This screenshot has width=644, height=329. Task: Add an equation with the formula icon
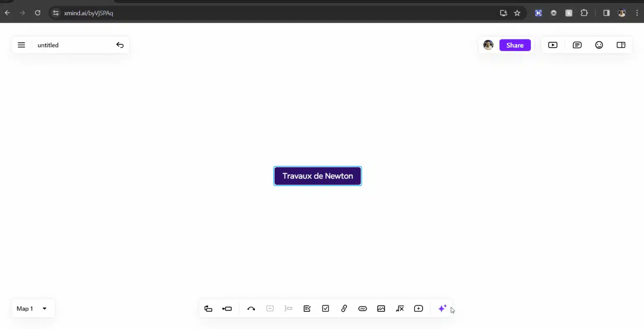pos(400,308)
